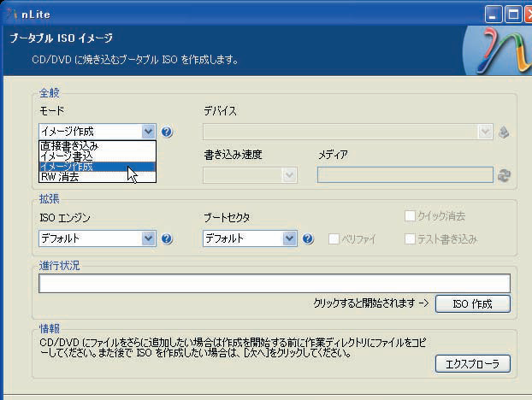Click the ブータブル ISO イメージ heading
The image size is (532, 400).
(x=61, y=38)
